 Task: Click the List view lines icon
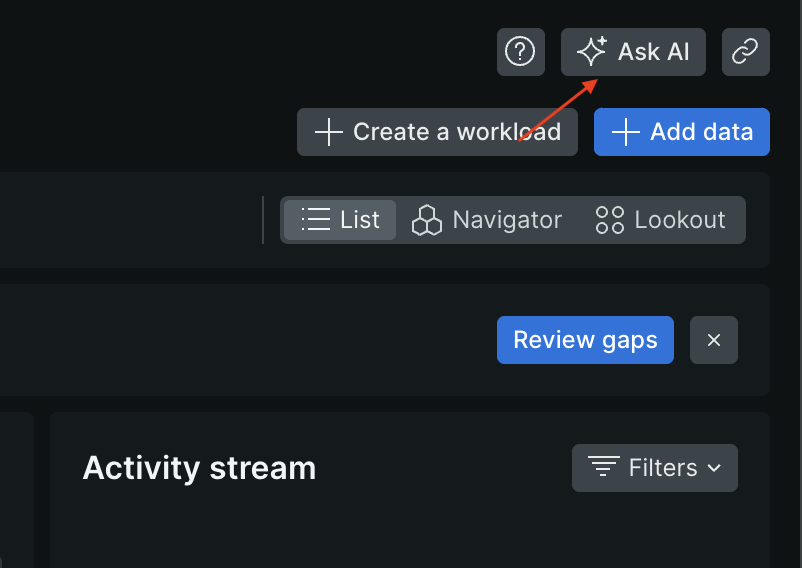[x=316, y=220]
